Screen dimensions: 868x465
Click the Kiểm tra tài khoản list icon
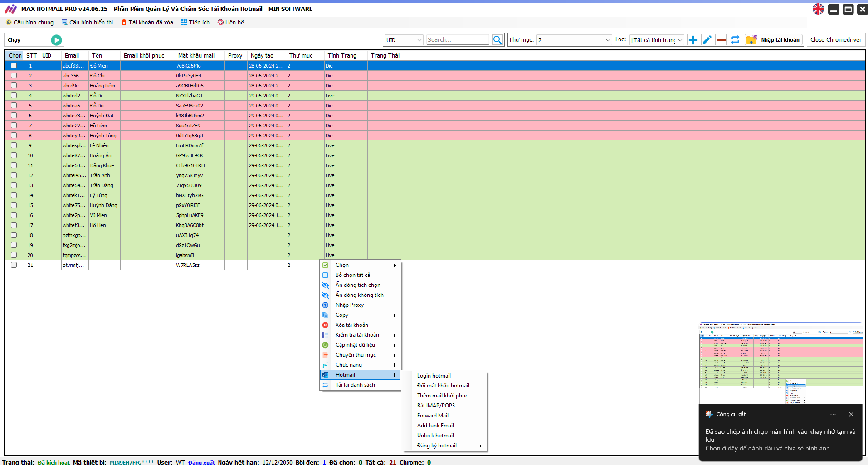[325, 335]
